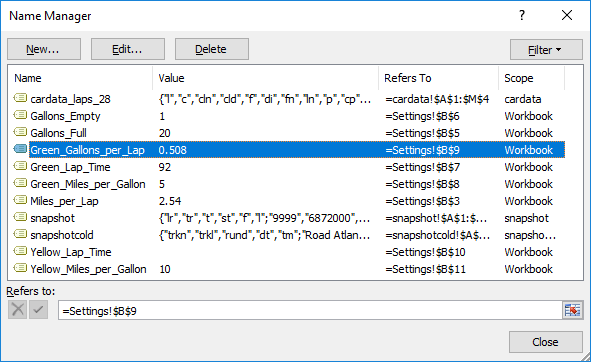Click the snapshotcold array value cell
The height and width of the screenshot is (362, 591).
(x=264, y=235)
